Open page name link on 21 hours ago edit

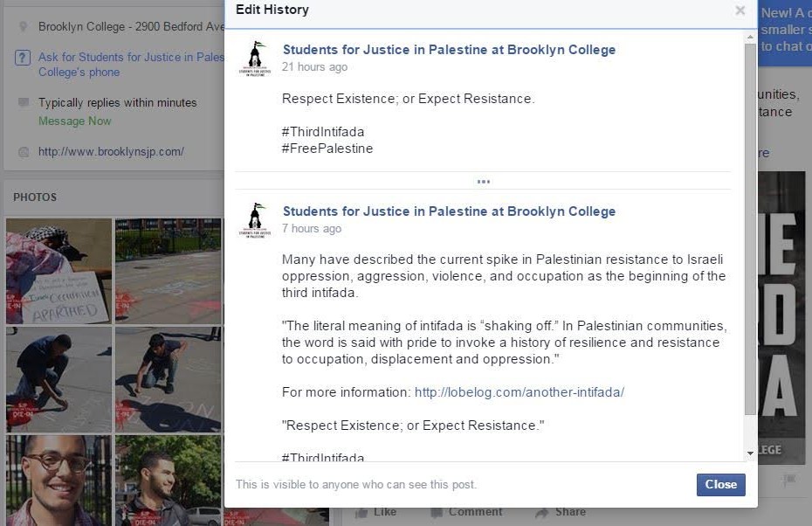(x=449, y=50)
